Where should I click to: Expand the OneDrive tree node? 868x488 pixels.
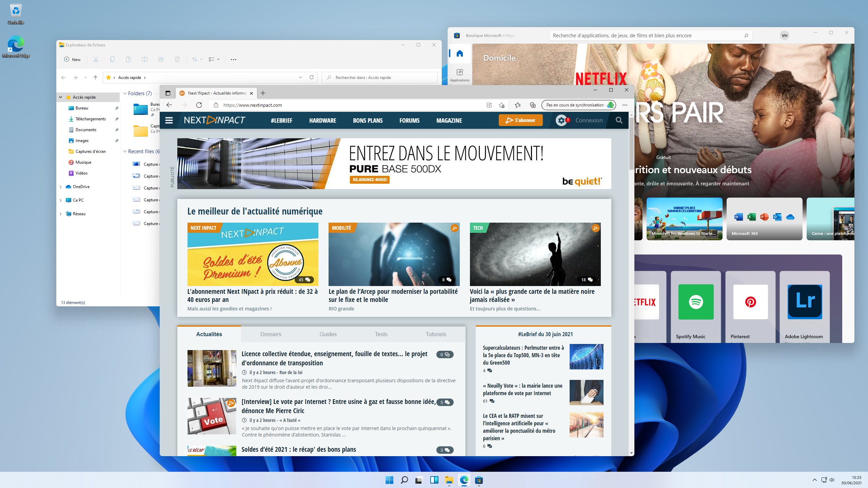coord(61,187)
